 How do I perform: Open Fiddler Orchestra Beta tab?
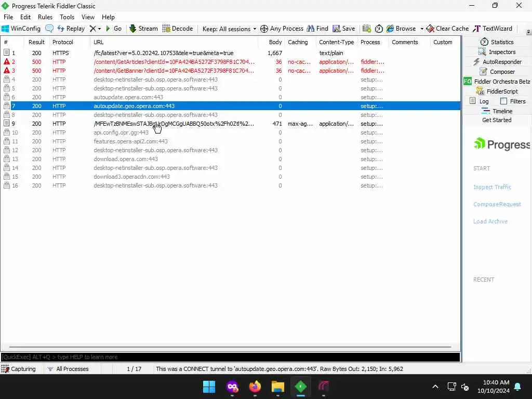tap(497, 82)
